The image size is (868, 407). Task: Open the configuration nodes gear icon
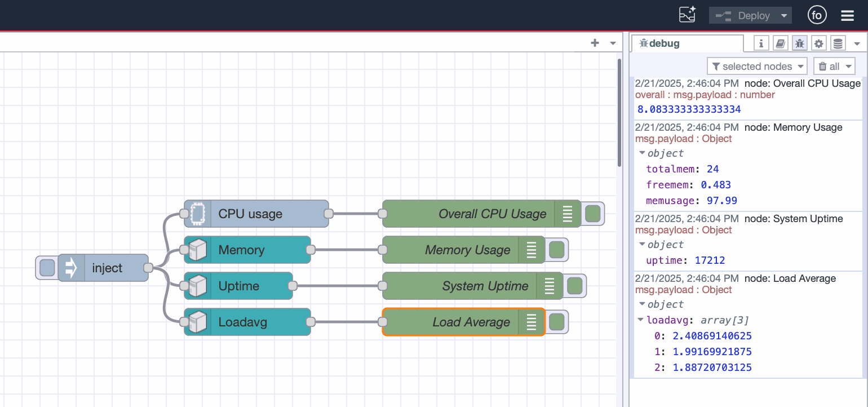coord(818,43)
